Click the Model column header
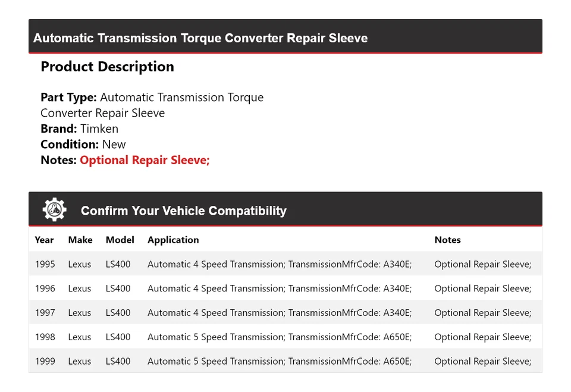 [120, 240]
